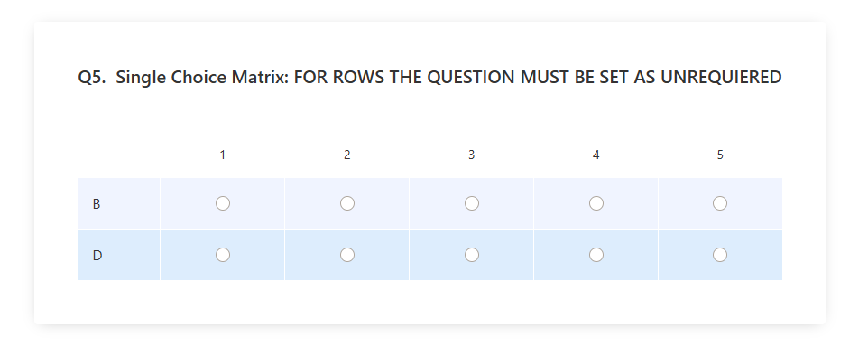Select rating 5 for row D
868x356 pixels.
[x=720, y=255]
